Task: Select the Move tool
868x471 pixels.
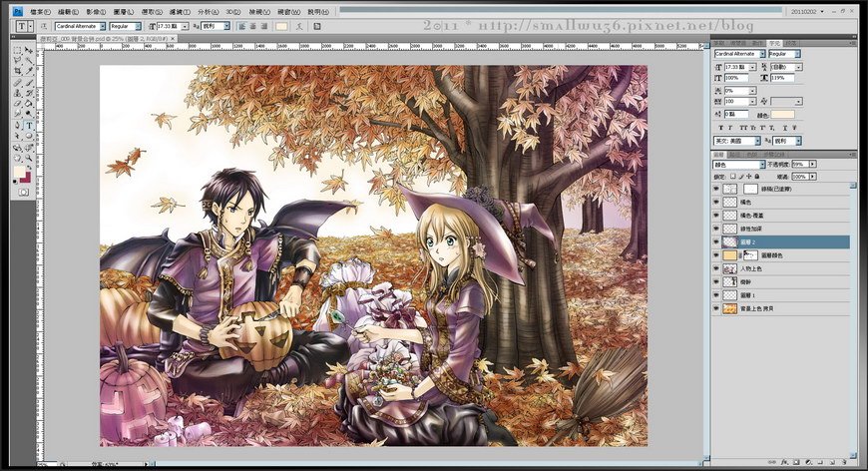Action: click(29, 50)
